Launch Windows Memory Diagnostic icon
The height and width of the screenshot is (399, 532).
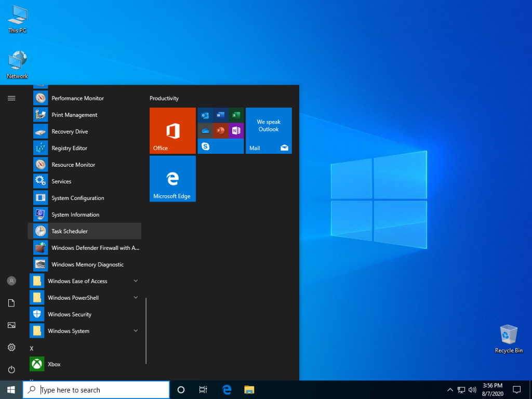(x=41, y=264)
